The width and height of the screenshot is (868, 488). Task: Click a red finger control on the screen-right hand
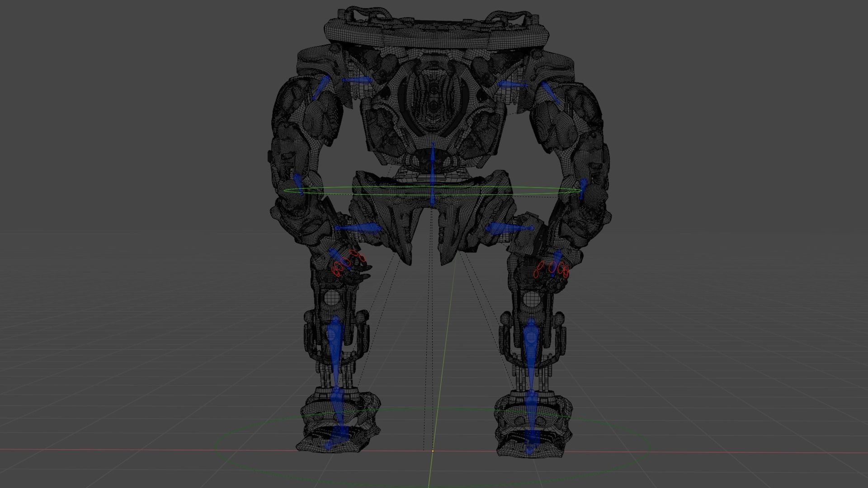[552, 268]
